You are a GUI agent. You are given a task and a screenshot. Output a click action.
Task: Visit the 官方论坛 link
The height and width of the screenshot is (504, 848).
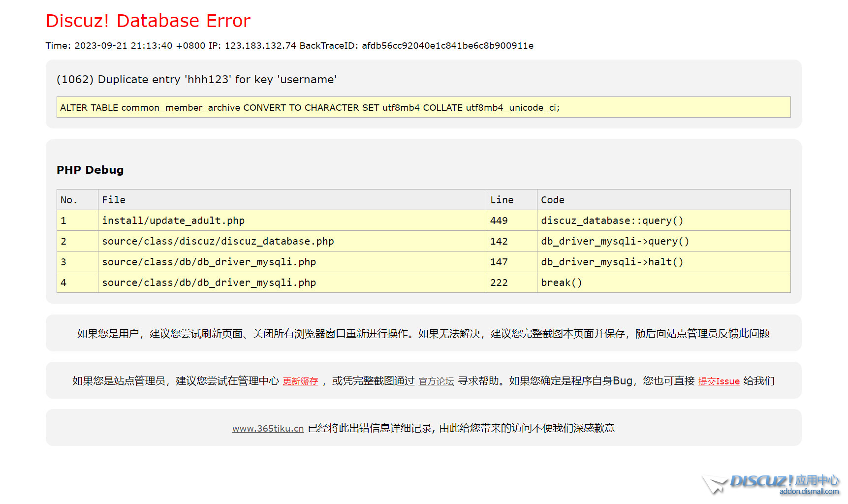(x=436, y=381)
